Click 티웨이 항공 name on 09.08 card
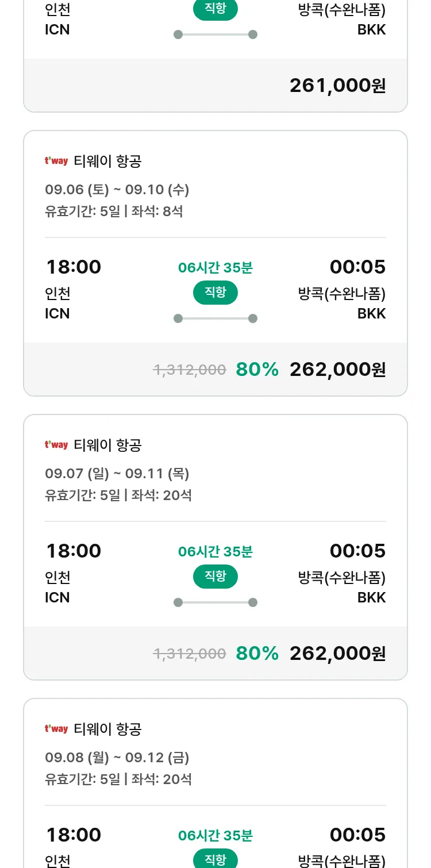The image size is (431, 868). (108, 729)
